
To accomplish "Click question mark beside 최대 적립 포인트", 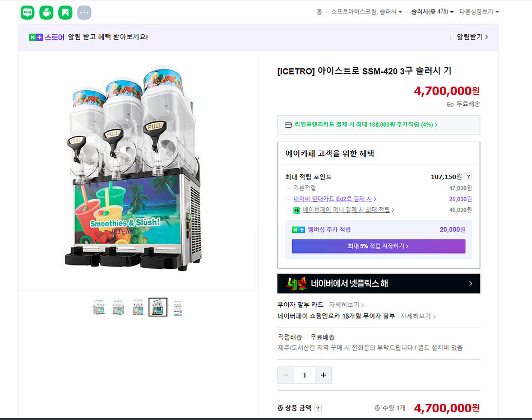I will click(468, 176).
